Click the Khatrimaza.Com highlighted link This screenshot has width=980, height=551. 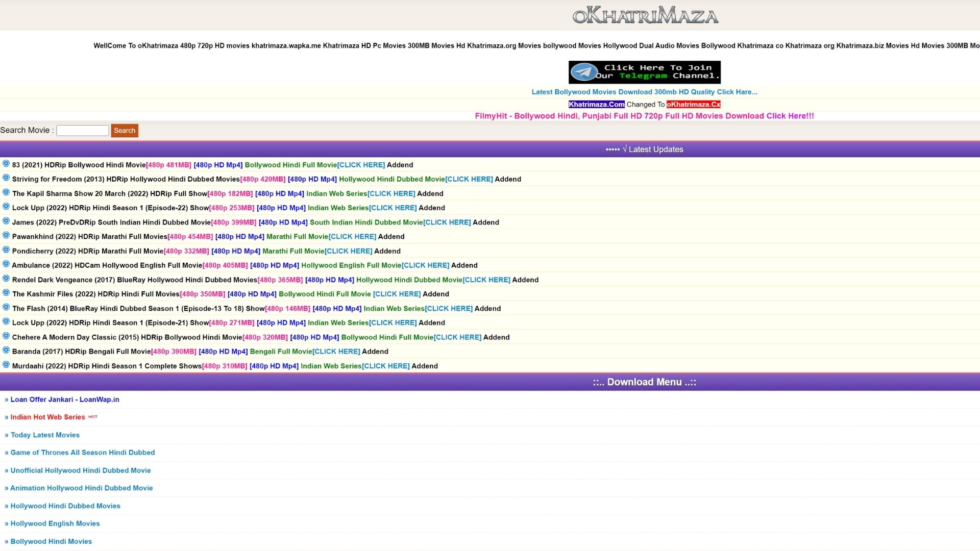596,105
